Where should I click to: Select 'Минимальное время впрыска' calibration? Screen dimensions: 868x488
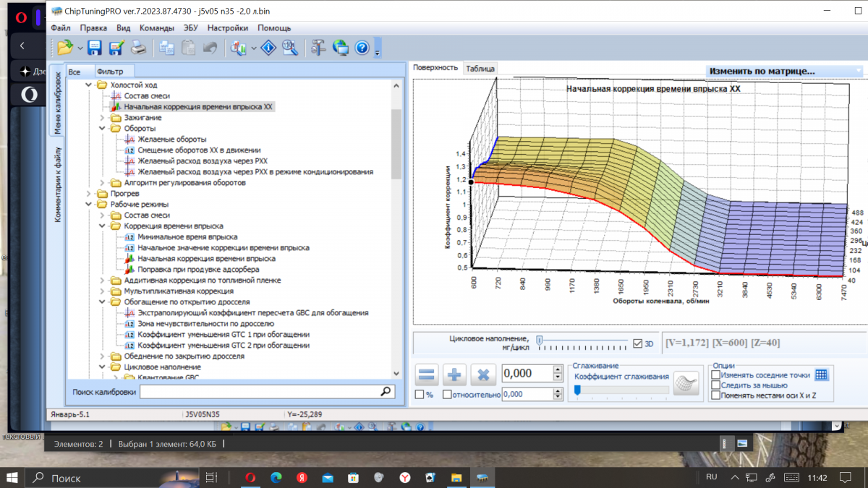click(187, 237)
